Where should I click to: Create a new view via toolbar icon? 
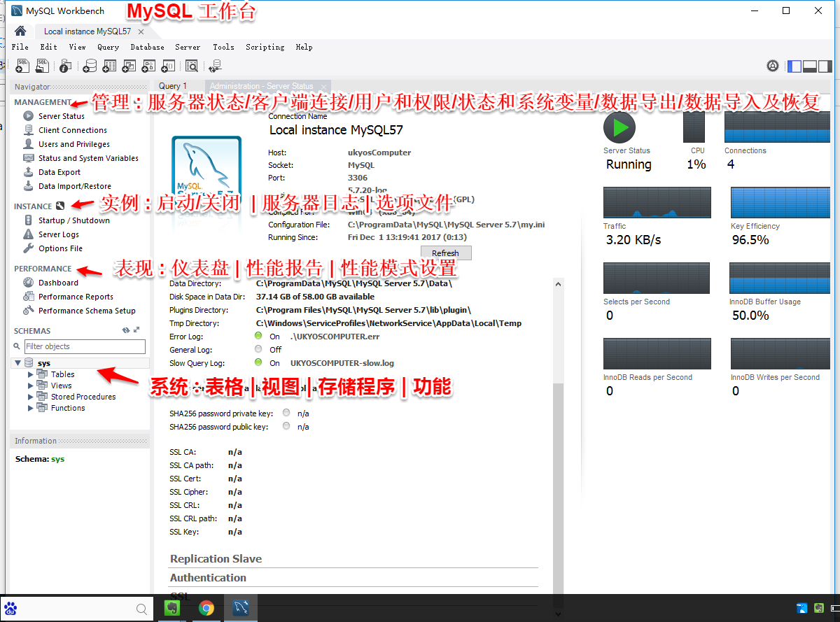[x=129, y=66]
